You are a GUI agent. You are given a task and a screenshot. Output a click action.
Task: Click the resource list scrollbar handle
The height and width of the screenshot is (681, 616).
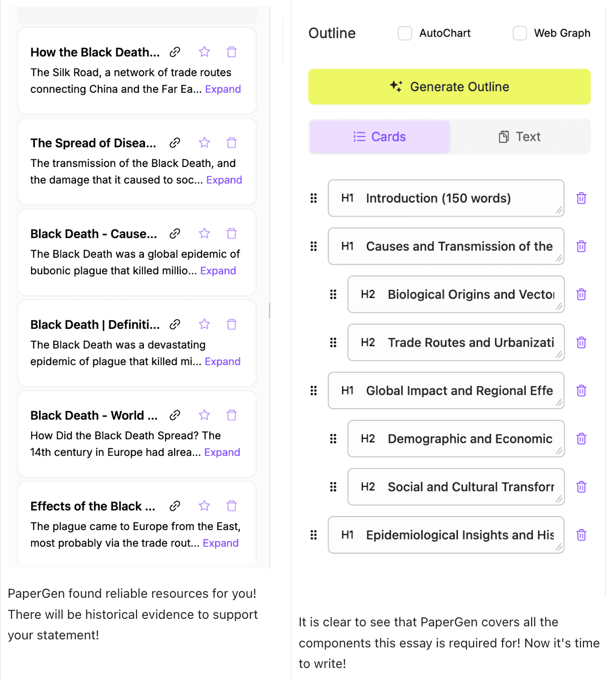click(x=269, y=311)
